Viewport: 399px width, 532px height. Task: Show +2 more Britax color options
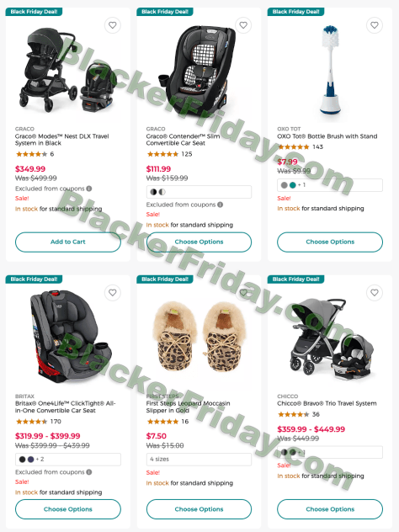[x=40, y=460]
